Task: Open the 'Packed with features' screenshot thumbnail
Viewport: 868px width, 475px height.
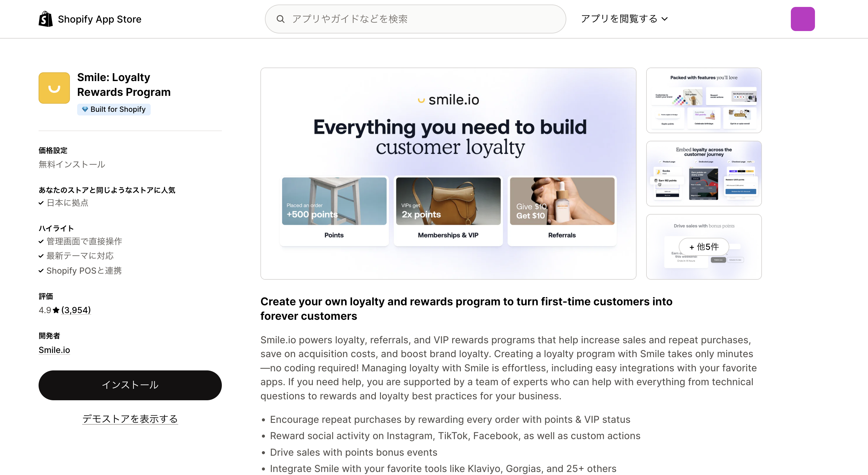Action: 703,100
